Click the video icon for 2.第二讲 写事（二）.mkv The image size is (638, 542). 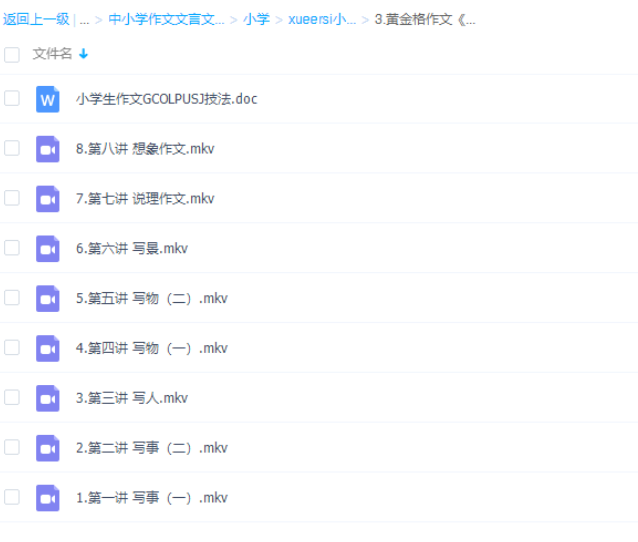(x=48, y=448)
